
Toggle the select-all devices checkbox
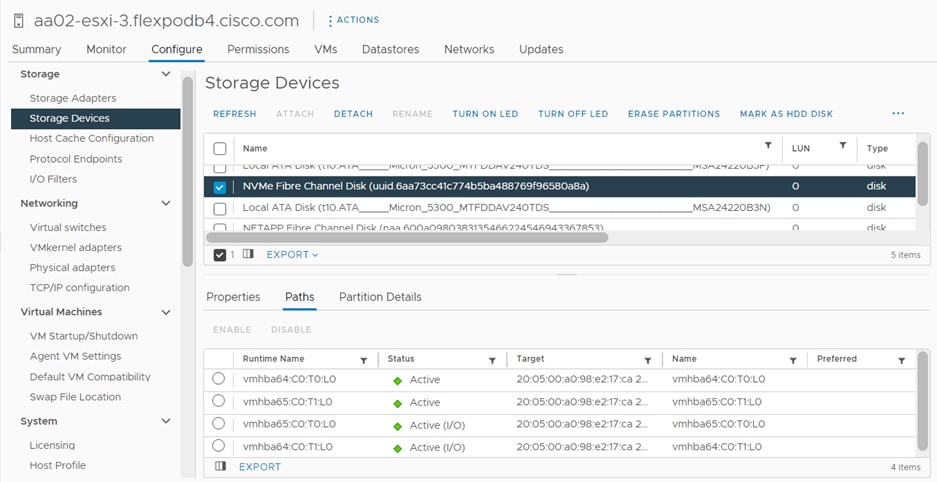(219, 148)
